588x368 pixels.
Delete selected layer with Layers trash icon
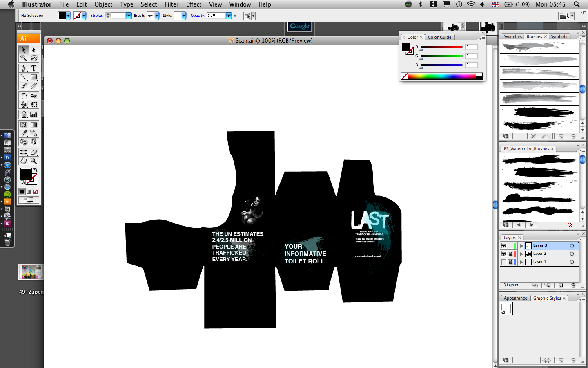pos(573,285)
